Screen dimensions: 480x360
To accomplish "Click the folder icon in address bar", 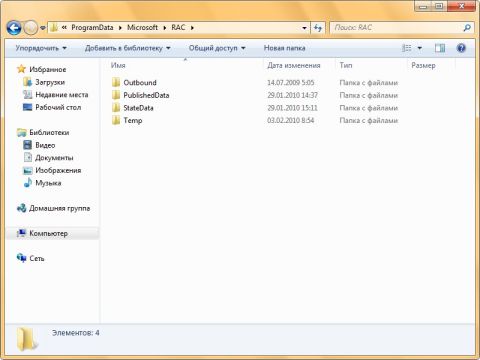I will pyautogui.click(x=54, y=28).
